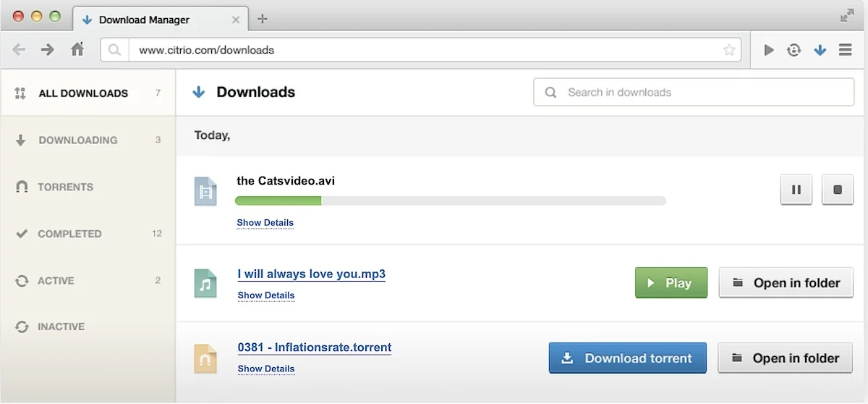Pause the Catsvideo.avi download
This screenshot has width=868, height=404.
(x=796, y=190)
